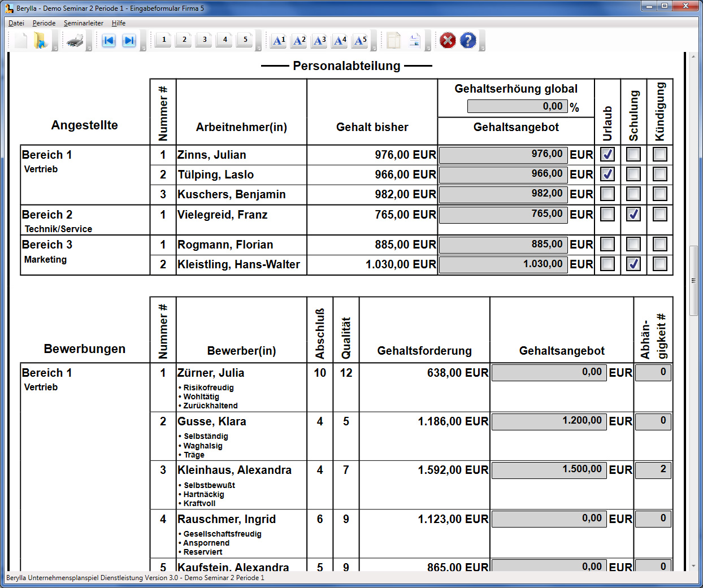Click the vertical scrollbar thumb
The image size is (703, 588).
[693, 281]
